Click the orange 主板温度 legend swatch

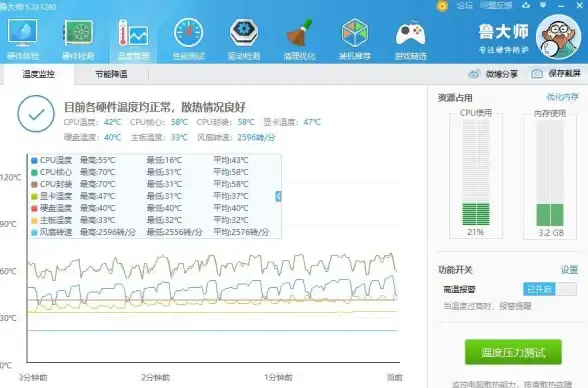[x=34, y=220]
